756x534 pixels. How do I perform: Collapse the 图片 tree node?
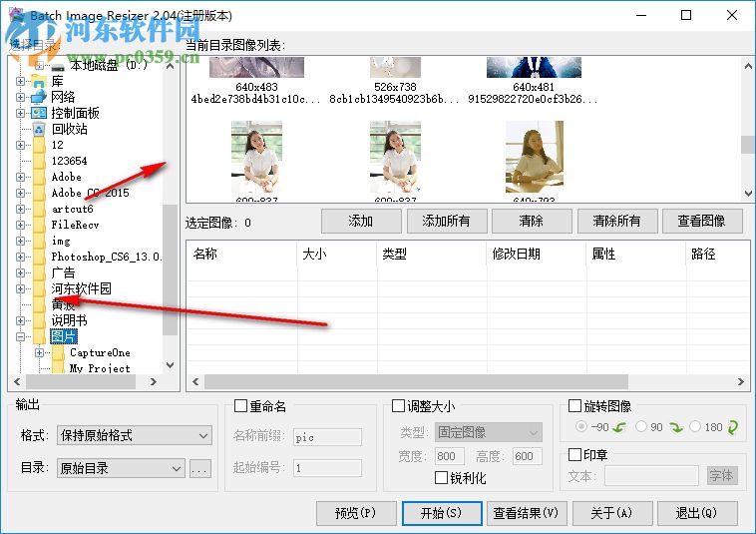pyautogui.click(x=20, y=336)
